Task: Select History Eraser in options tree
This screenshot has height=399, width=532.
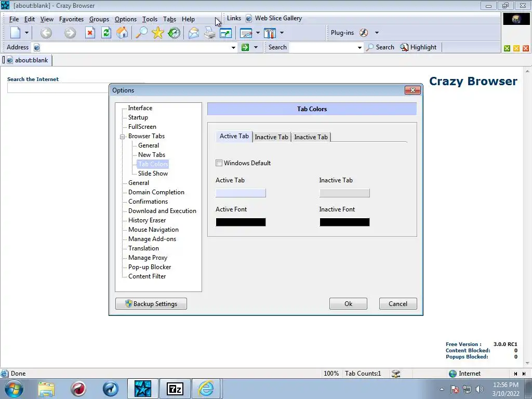Action: (147, 220)
